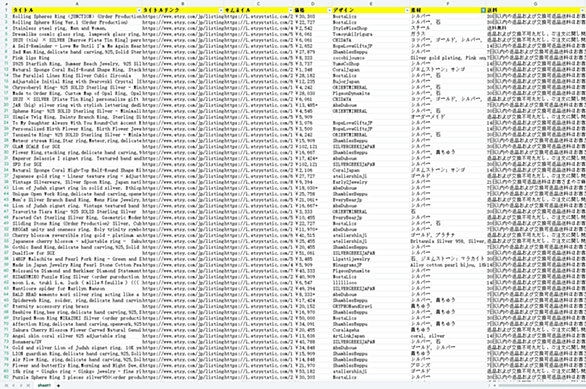The height and width of the screenshot is (389, 586).
Task: Select the price cell "¥9,394"
Action: pos(313,182)
